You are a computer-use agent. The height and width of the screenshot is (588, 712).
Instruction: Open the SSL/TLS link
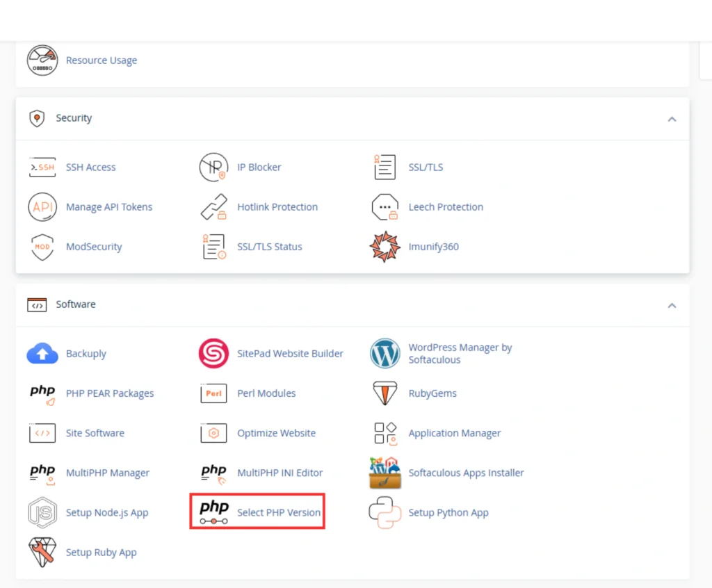click(x=426, y=167)
